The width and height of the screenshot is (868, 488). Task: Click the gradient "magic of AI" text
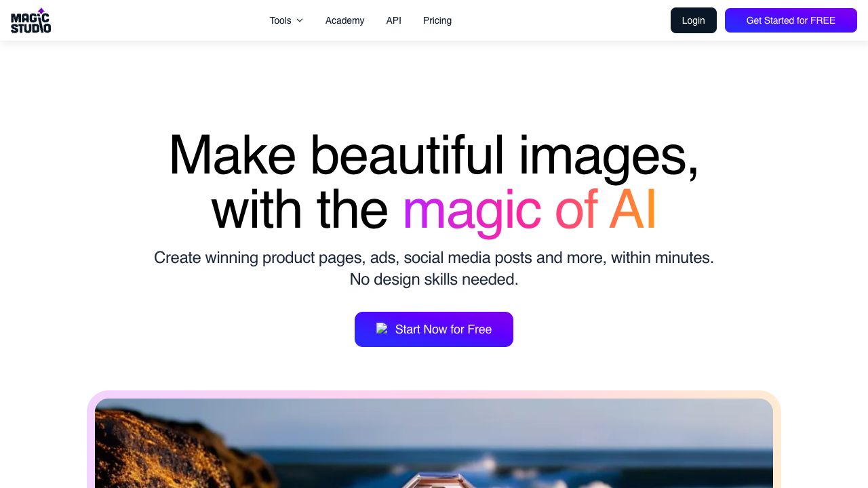(530, 209)
